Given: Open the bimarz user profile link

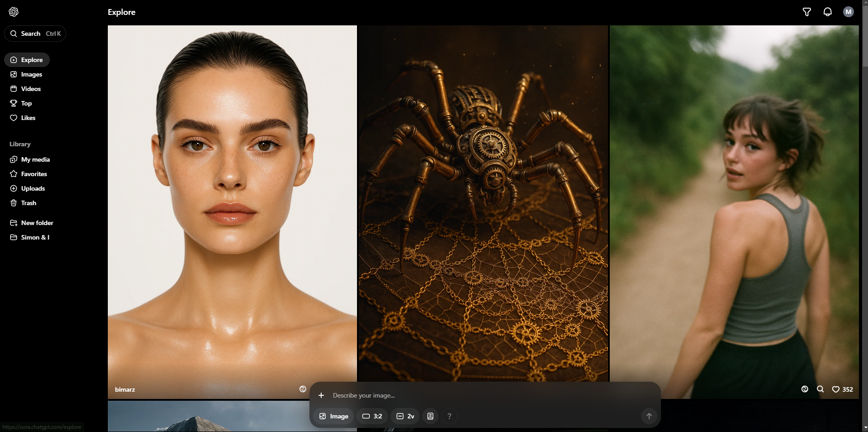Looking at the screenshot, I should coord(125,389).
